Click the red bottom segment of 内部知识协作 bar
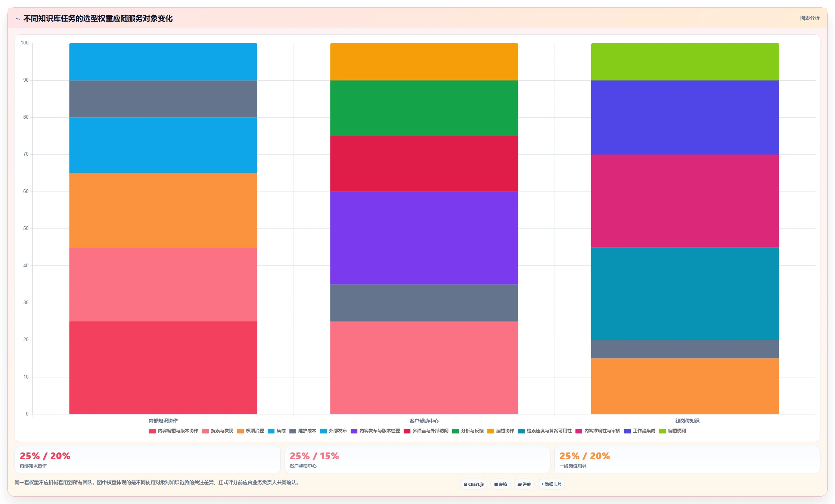Image resolution: width=835 pixels, height=504 pixels. click(163, 368)
